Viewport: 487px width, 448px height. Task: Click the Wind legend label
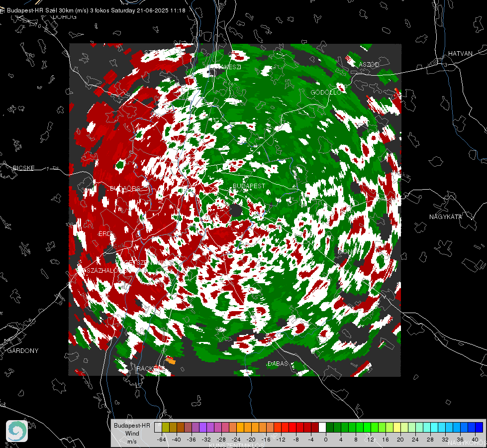click(132, 434)
